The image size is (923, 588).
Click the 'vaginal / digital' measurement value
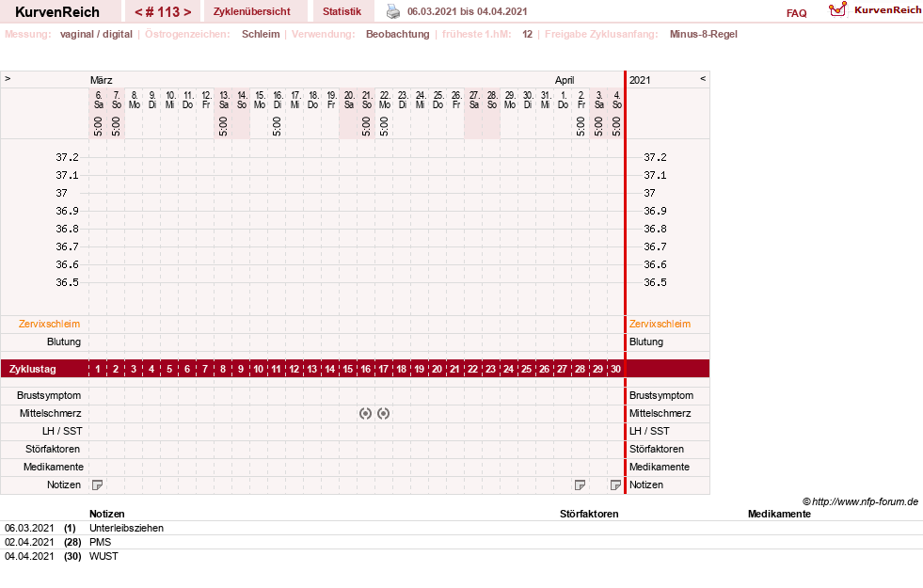[96, 34]
